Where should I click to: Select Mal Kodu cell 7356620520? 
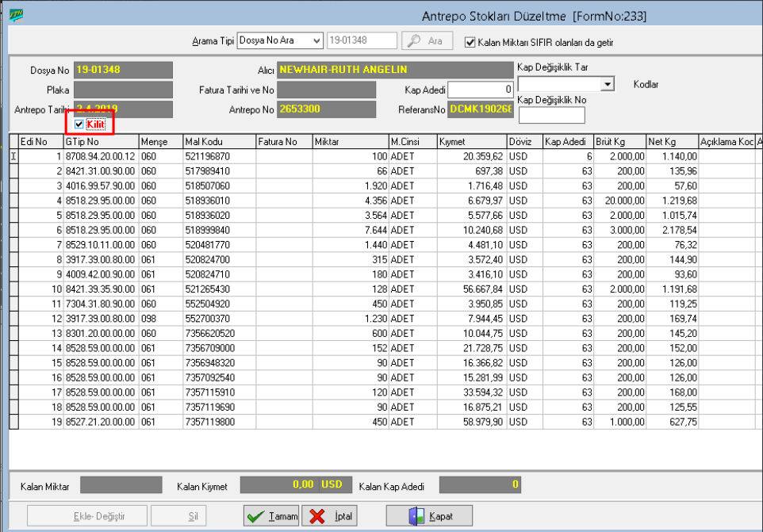(220, 334)
